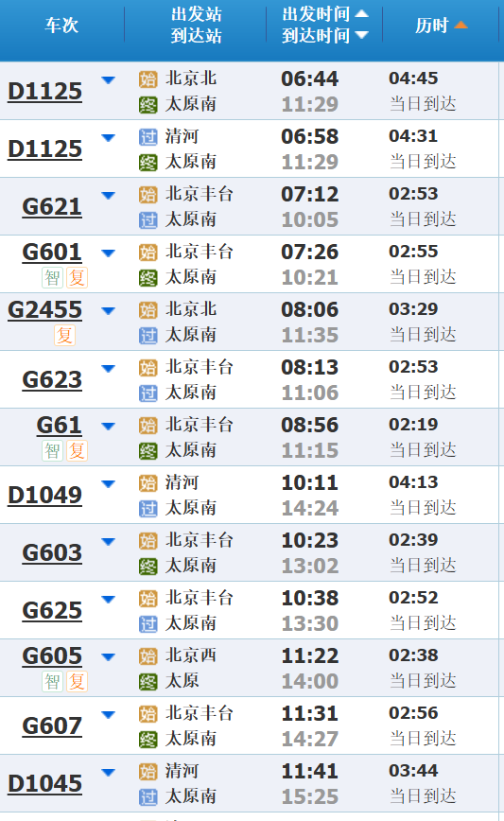Expand stop details for train G621

click(x=109, y=195)
